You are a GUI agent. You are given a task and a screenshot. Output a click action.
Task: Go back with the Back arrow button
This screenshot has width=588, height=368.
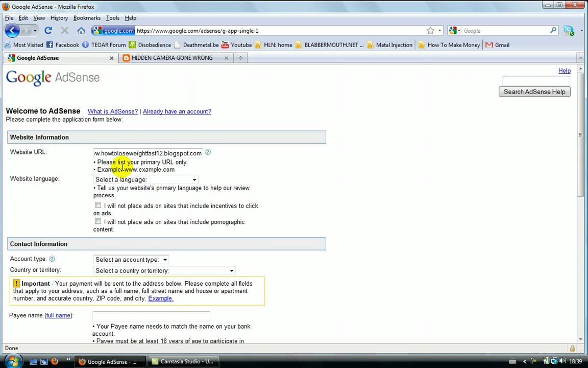(x=12, y=31)
